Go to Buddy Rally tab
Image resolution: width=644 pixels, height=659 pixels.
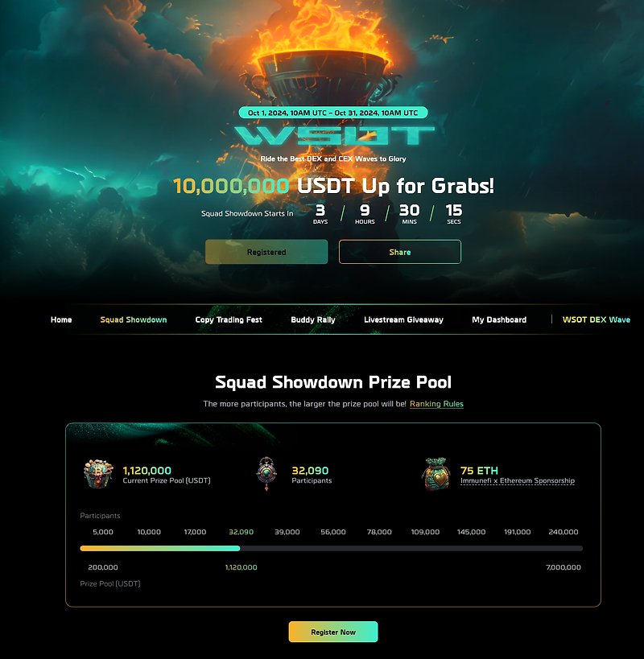pos(313,319)
